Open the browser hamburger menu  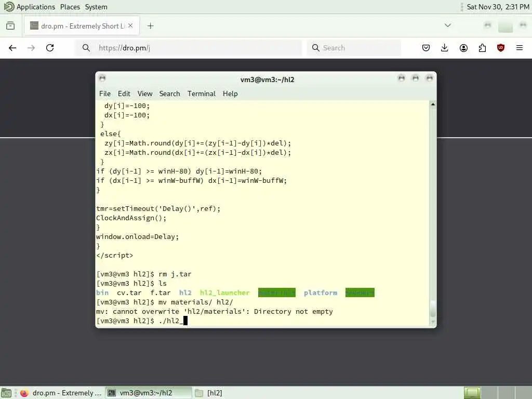coord(520,48)
